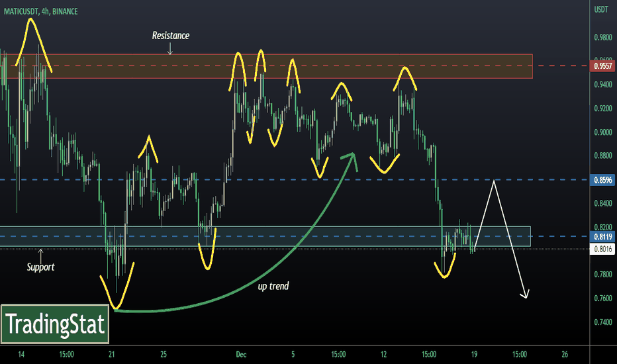
Task: Click the 14 date label on time axis
Action: click(21, 354)
